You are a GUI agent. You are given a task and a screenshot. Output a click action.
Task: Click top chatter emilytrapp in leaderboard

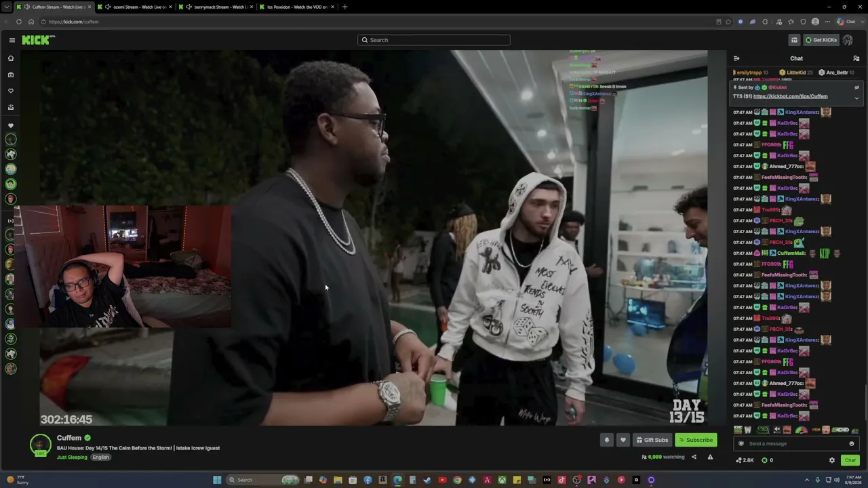click(x=750, y=73)
